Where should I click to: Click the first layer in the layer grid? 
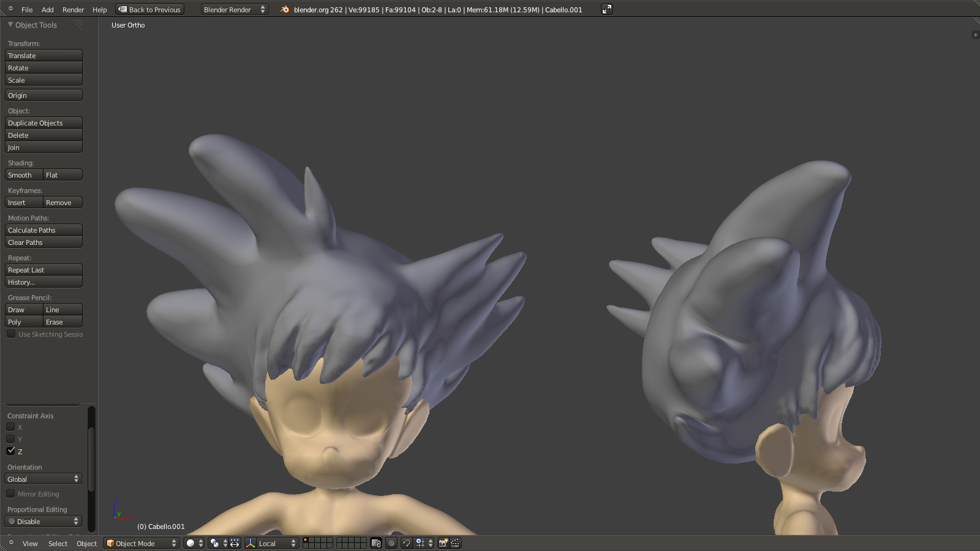306,540
